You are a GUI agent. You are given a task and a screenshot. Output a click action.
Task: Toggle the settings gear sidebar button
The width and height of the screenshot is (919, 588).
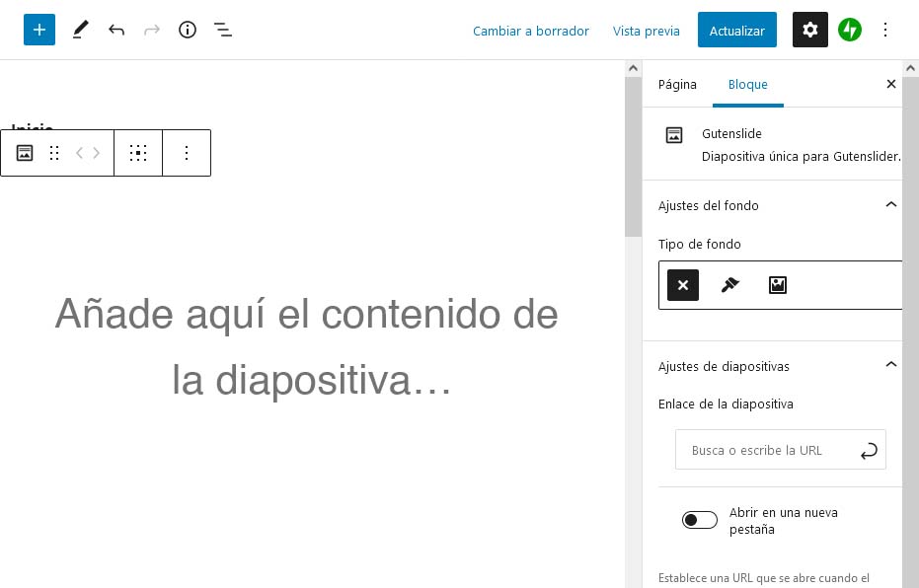pos(810,30)
